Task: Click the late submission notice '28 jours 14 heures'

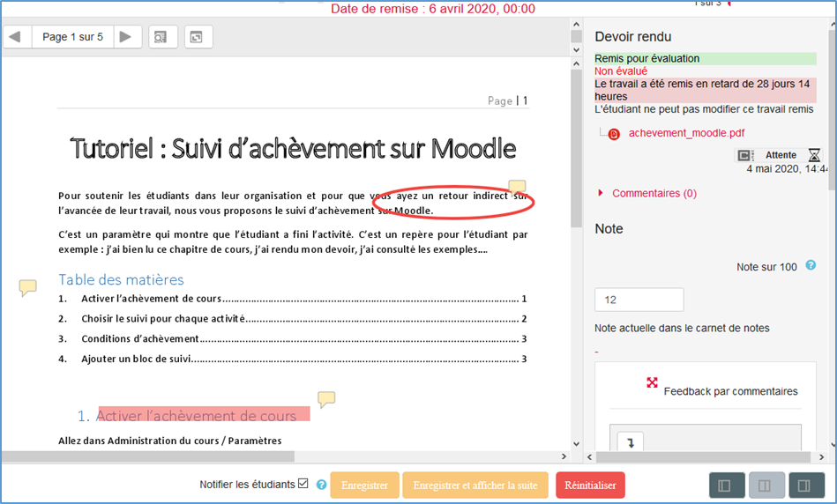Action: (706, 90)
